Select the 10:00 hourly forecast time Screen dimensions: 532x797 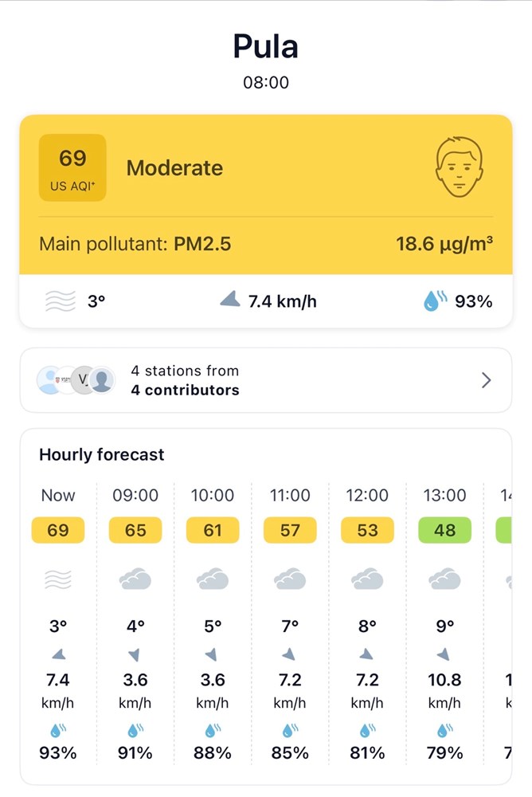[x=213, y=496]
